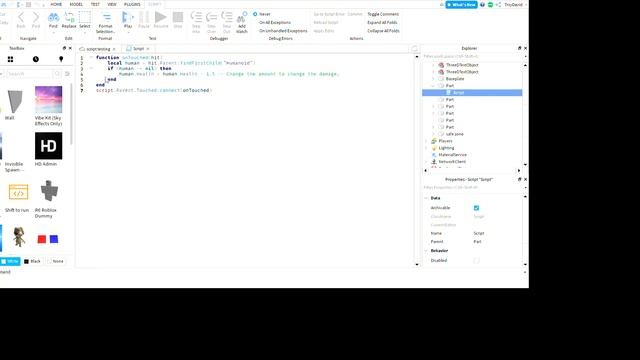This screenshot has width=640, height=360.
Task: Switch to the scripttesting document tab
Action: click(x=98, y=49)
